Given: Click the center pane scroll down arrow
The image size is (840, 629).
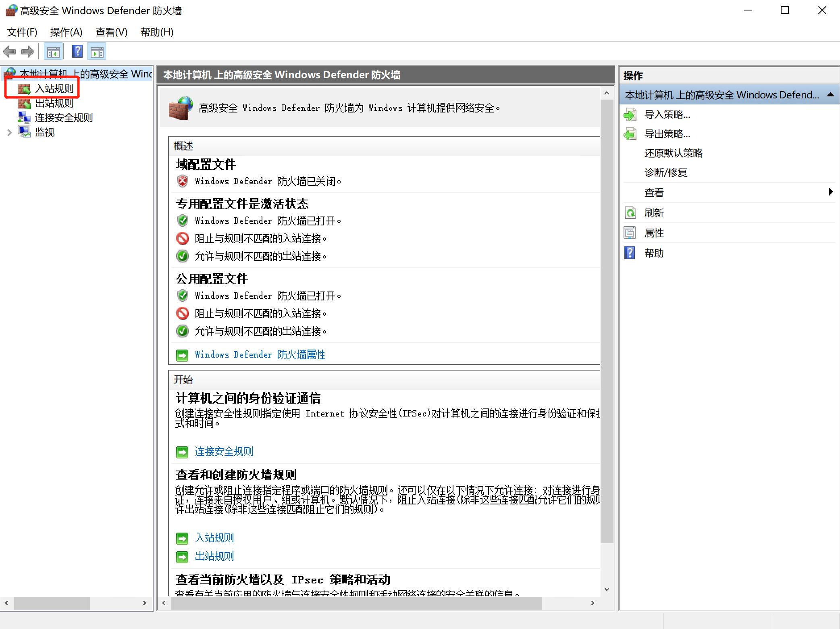Looking at the screenshot, I should tap(607, 589).
